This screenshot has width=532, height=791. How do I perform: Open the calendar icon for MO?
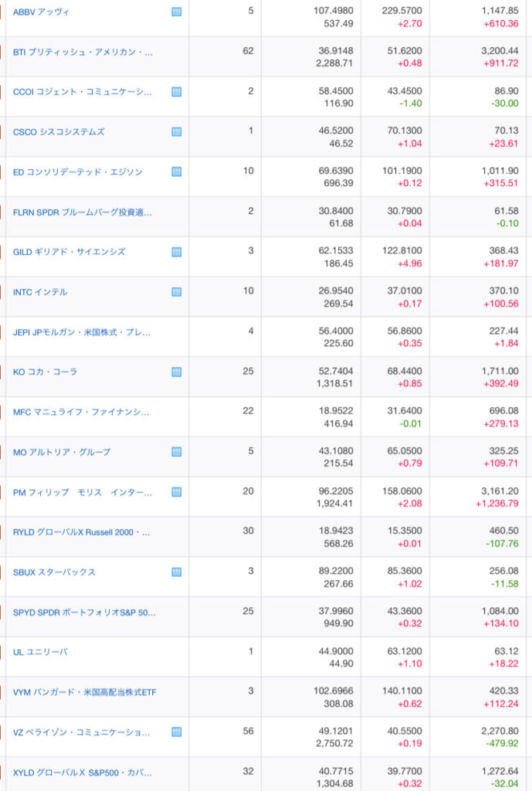click(x=177, y=452)
